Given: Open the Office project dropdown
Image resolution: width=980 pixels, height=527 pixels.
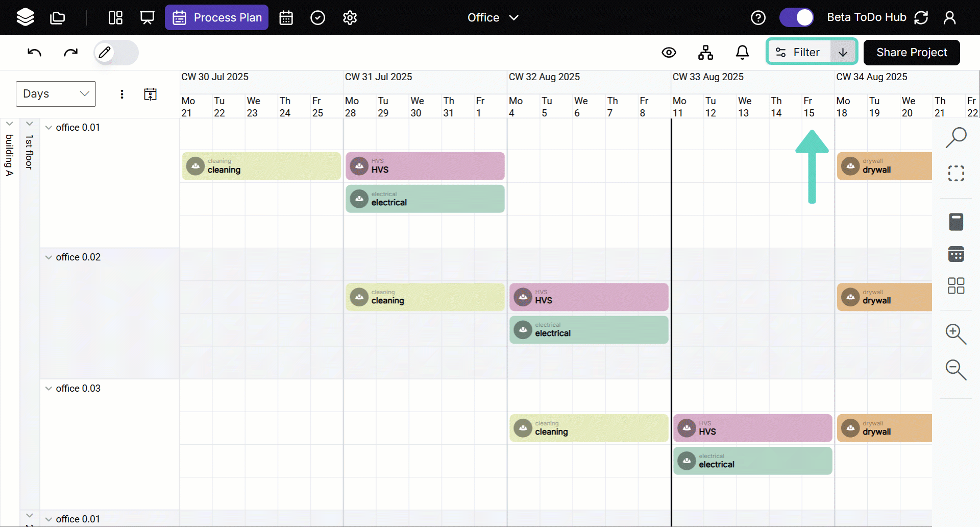Looking at the screenshot, I should [x=493, y=18].
